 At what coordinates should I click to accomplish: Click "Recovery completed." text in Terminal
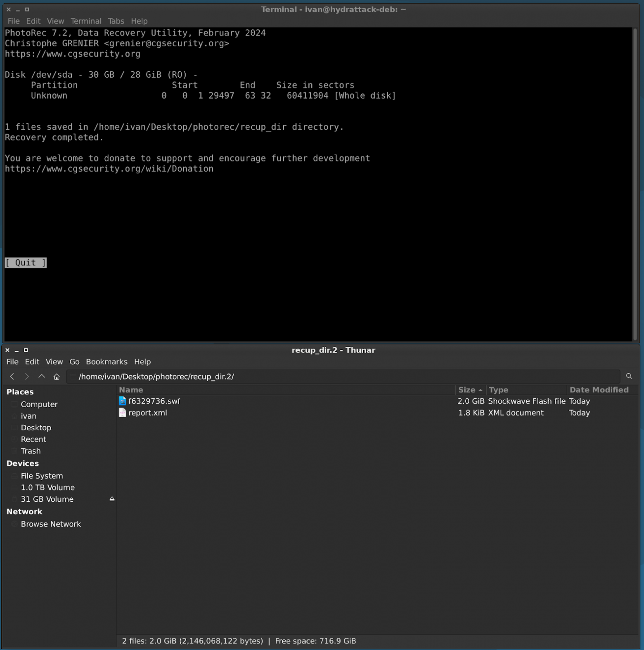pyautogui.click(x=54, y=137)
